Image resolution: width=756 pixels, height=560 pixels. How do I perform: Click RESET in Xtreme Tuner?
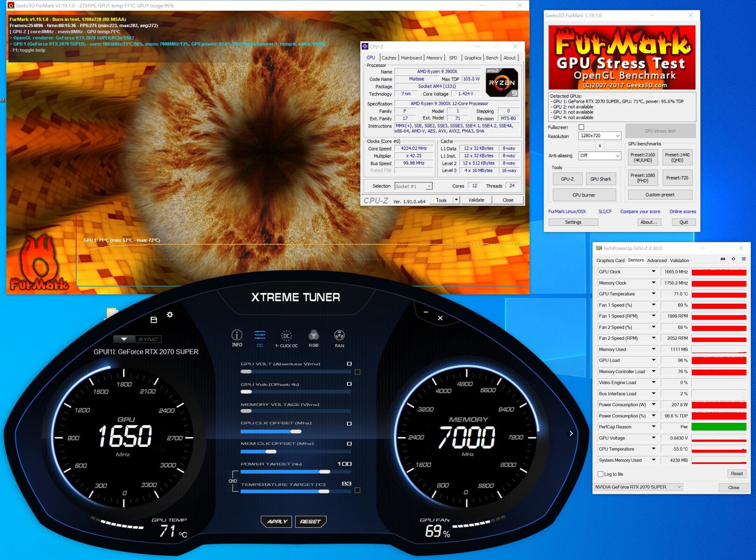pyautogui.click(x=311, y=521)
